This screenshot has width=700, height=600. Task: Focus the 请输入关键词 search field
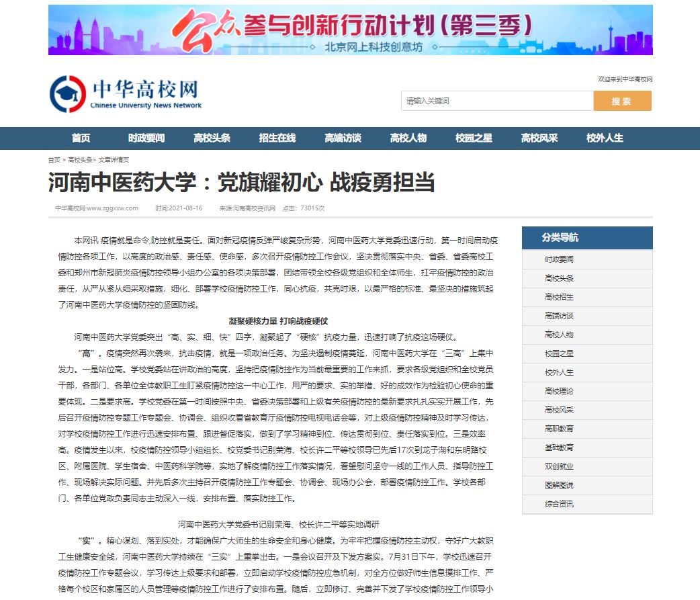(497, 101)
